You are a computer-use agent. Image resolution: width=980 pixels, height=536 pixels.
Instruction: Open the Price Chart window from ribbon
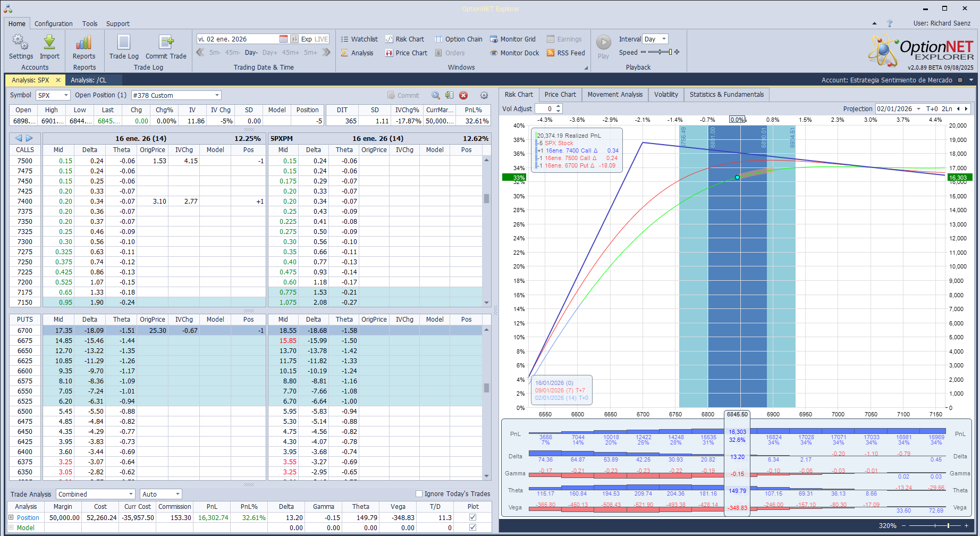(406, 53)
